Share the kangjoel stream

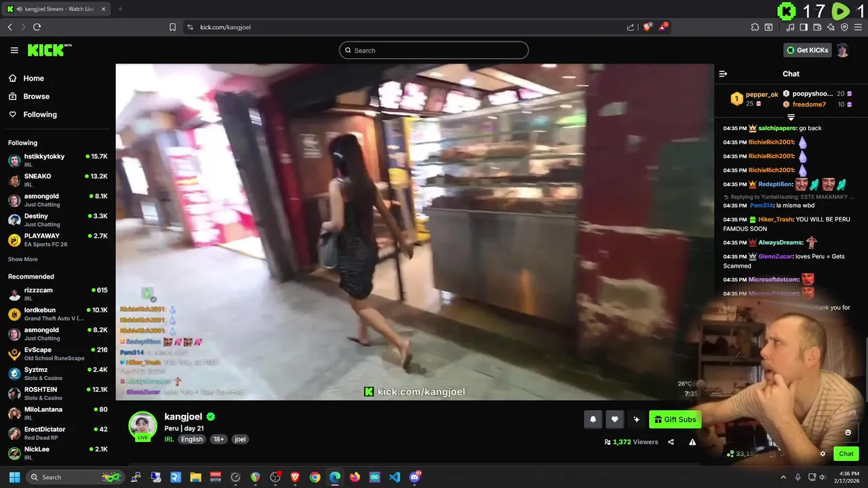671,442
